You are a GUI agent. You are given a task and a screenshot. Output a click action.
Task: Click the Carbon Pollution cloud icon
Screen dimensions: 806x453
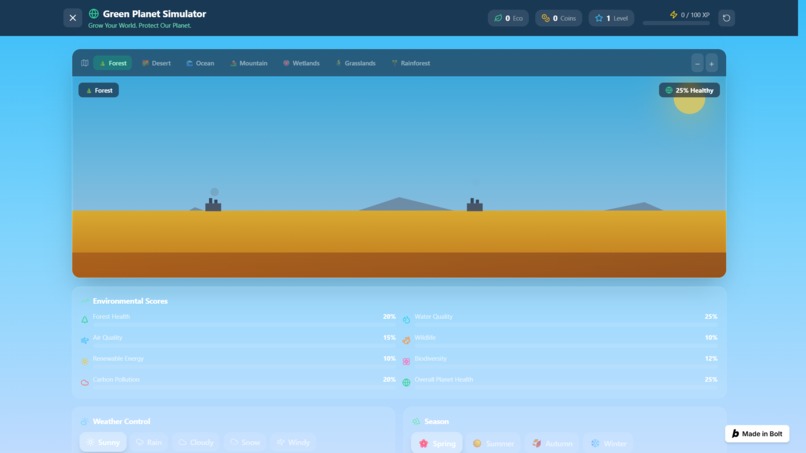pyautogui.click(x=85, y=383)
